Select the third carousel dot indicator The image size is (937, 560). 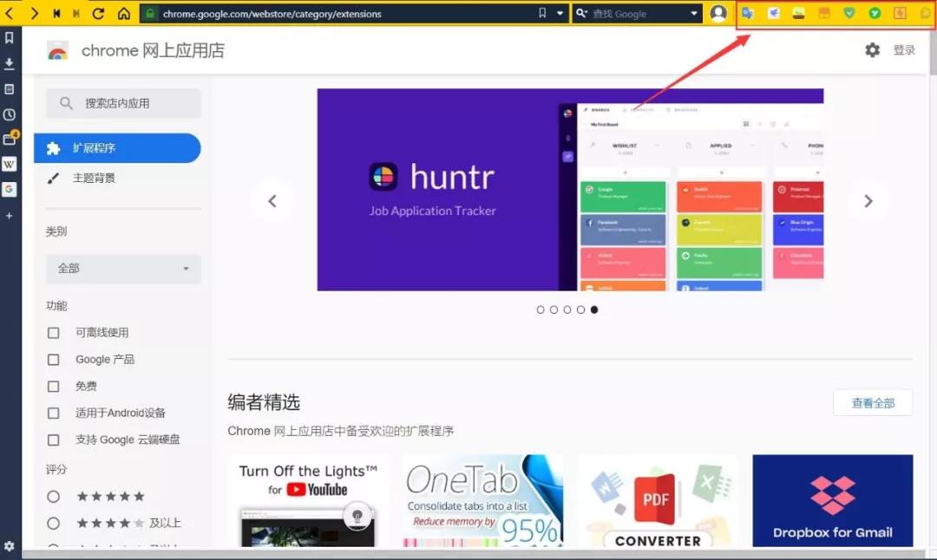pos(567,309)
